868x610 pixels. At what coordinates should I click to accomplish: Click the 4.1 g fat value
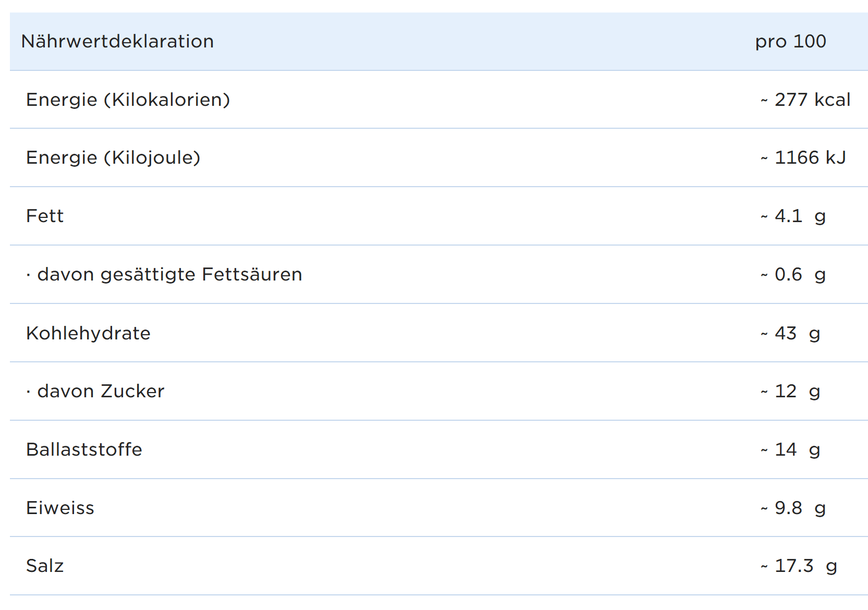pyautogui.click(x=793, y=216)
